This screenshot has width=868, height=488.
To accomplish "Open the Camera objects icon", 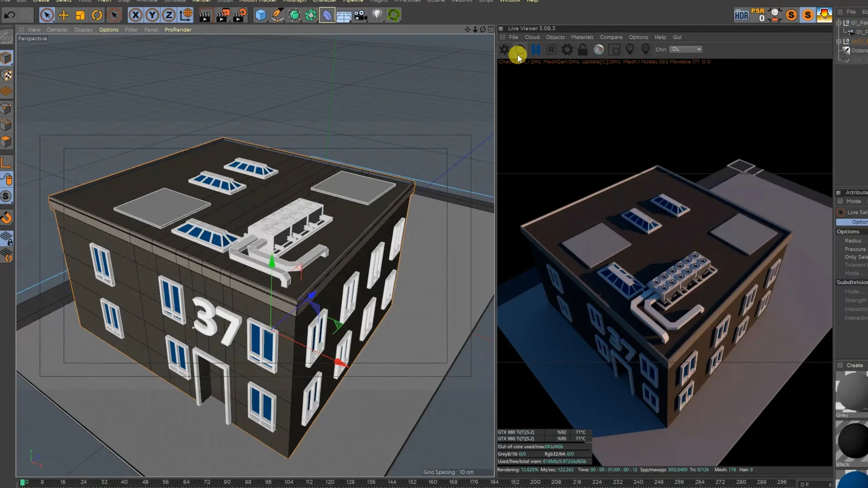I will 360,15.
